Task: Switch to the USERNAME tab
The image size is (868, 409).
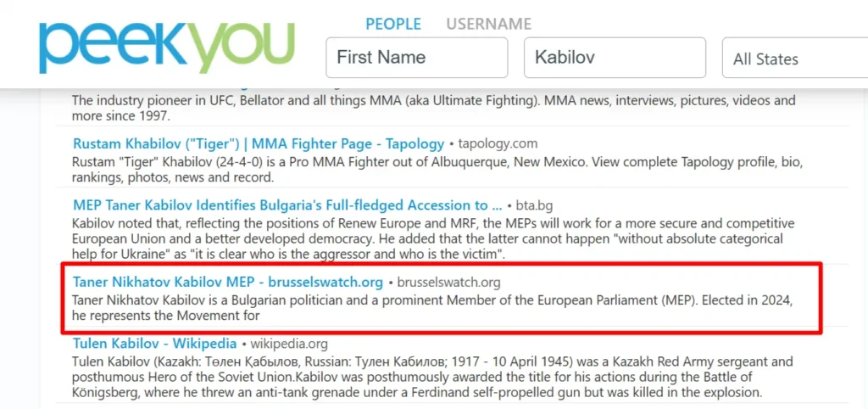Action: [489, 24]
